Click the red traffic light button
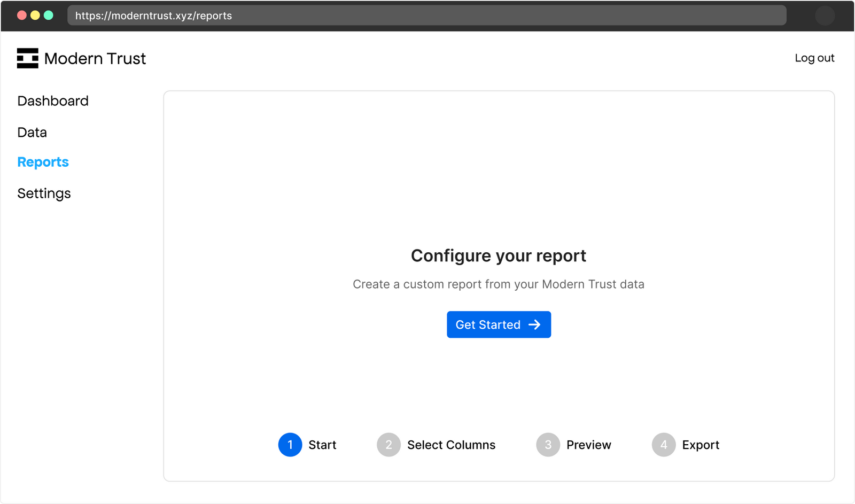855x504 pixels. pyautogui.click(x=21, y=15)
